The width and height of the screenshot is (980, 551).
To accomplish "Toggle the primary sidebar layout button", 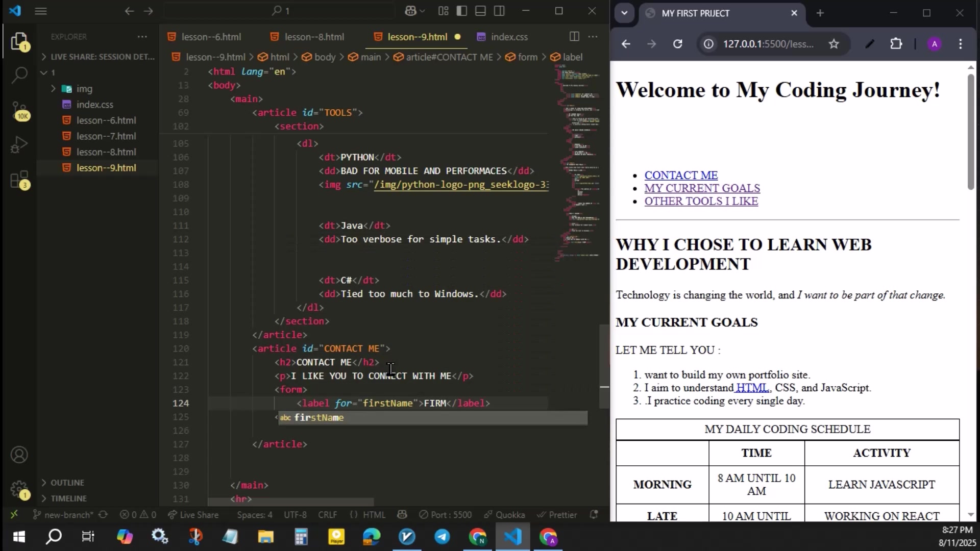I will click(x=462, y=11).
